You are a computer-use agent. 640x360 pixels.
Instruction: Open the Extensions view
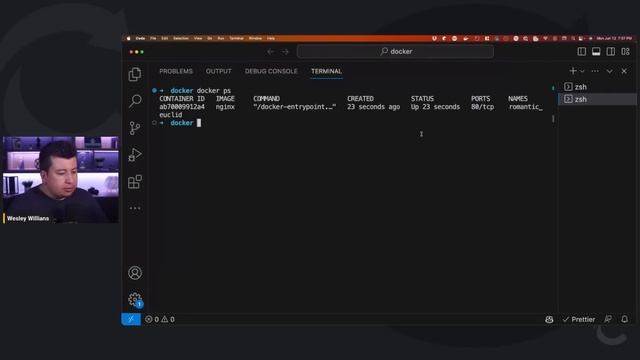[135, 182]
